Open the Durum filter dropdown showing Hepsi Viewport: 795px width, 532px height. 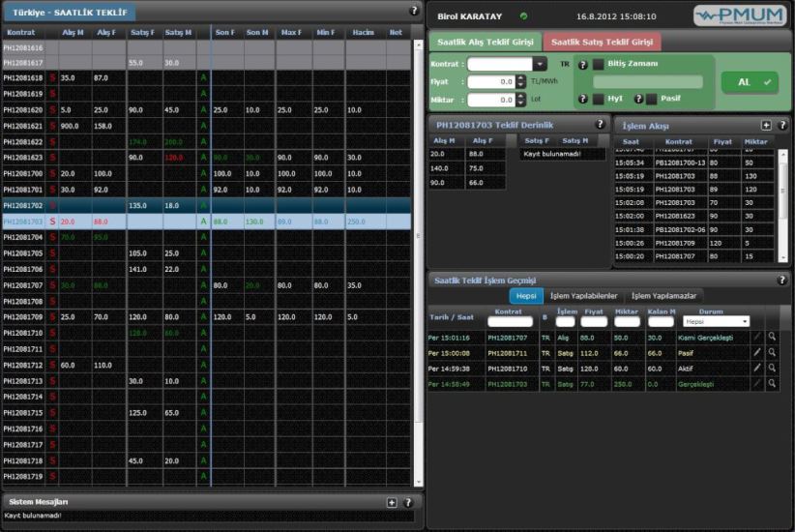pyautogui.click(x=716, y=321)
